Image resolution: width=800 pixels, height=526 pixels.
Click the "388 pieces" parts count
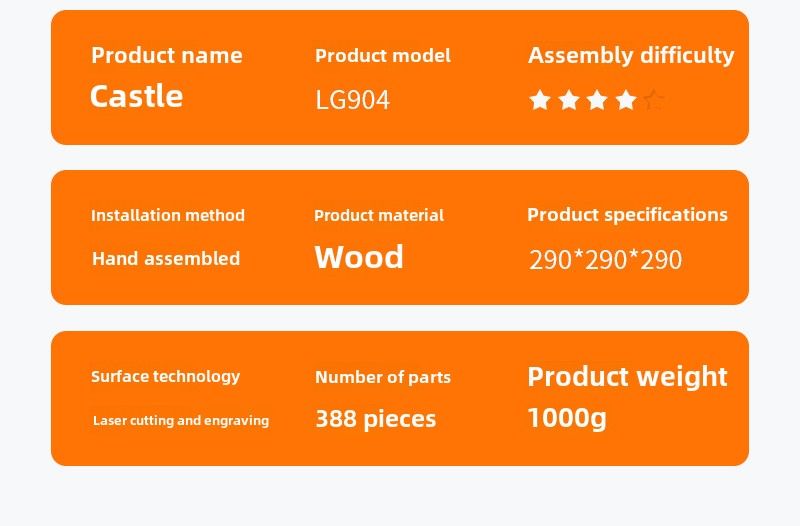(375, 418)
